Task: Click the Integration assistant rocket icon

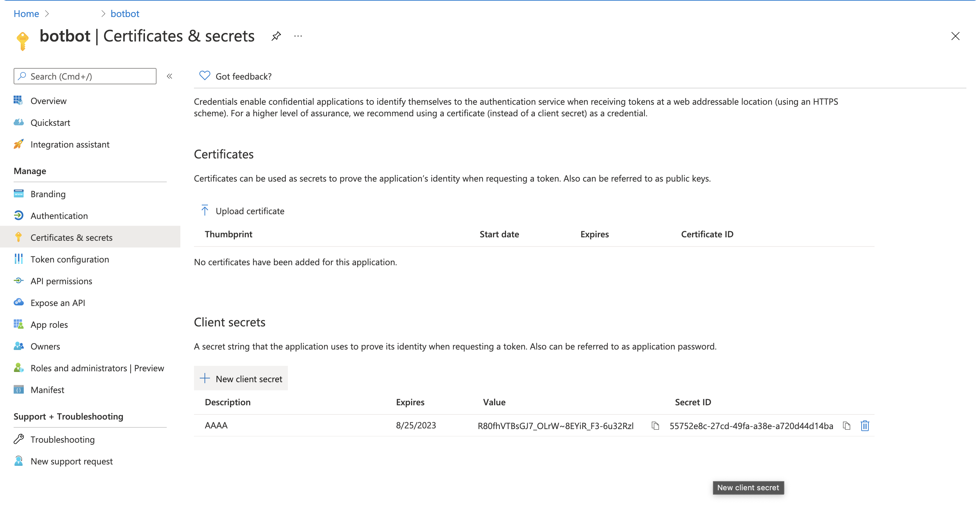Action: click(x=18, y=144)
